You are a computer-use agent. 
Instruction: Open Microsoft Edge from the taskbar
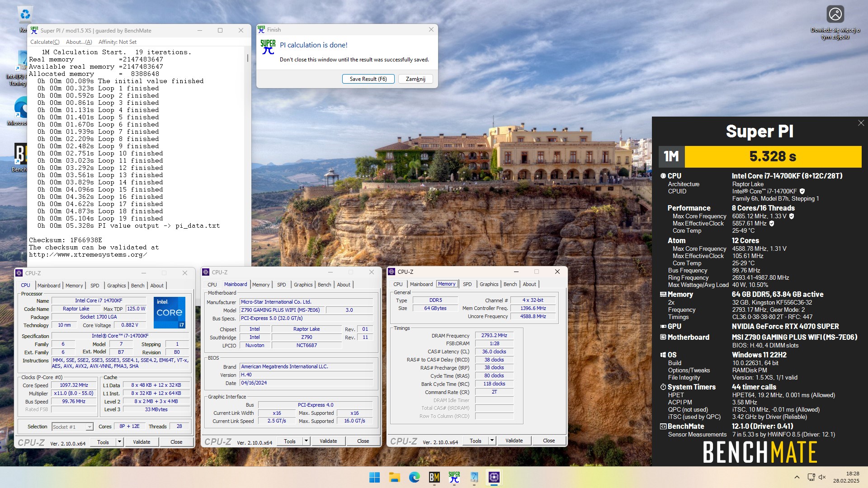(414, 477)
